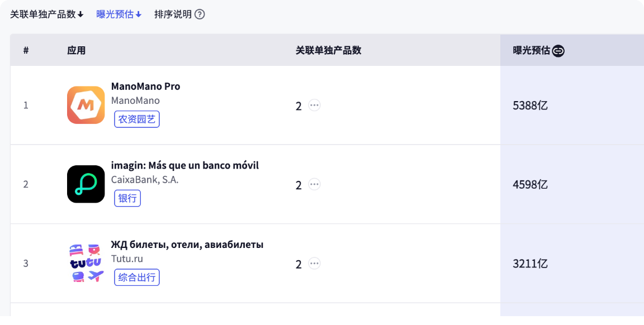Click the link icon beside 曝光预估 header
Viewport: 644px width, 325px height.
point(558,51)
